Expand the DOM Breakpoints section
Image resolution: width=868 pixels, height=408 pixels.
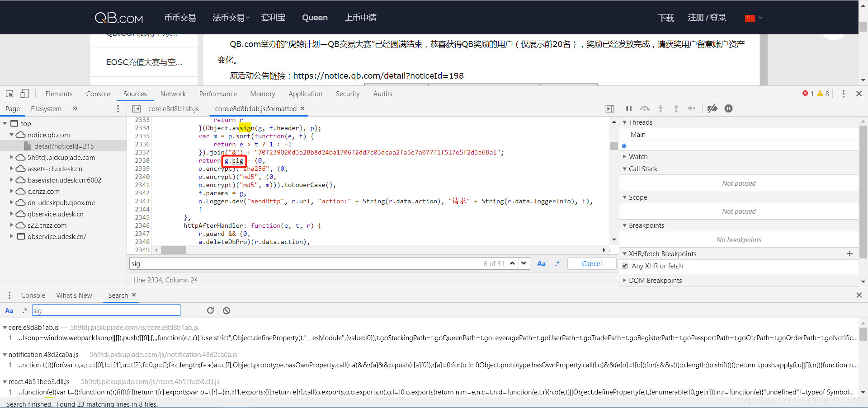[625, 280]
